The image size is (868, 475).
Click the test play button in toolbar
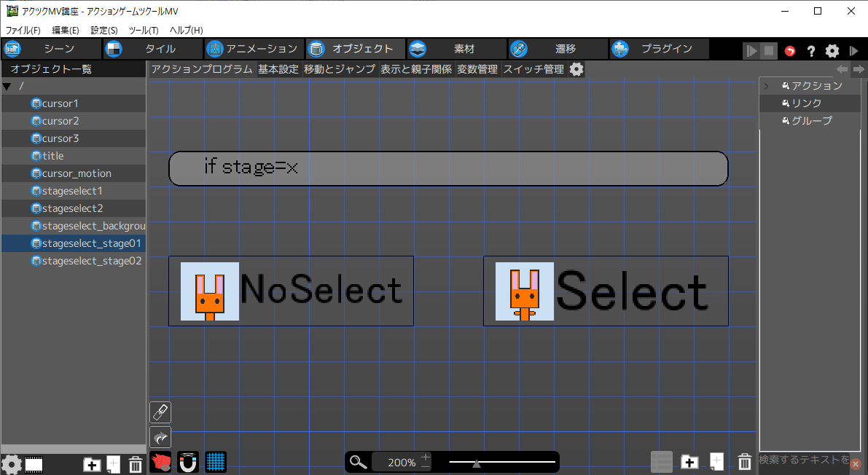click(751, 51)
